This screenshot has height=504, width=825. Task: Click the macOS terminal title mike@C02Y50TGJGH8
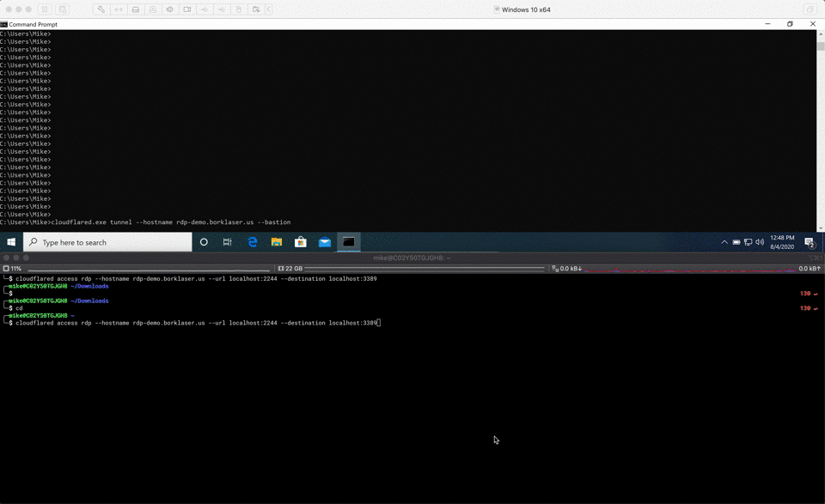click(x=412, y=258)
